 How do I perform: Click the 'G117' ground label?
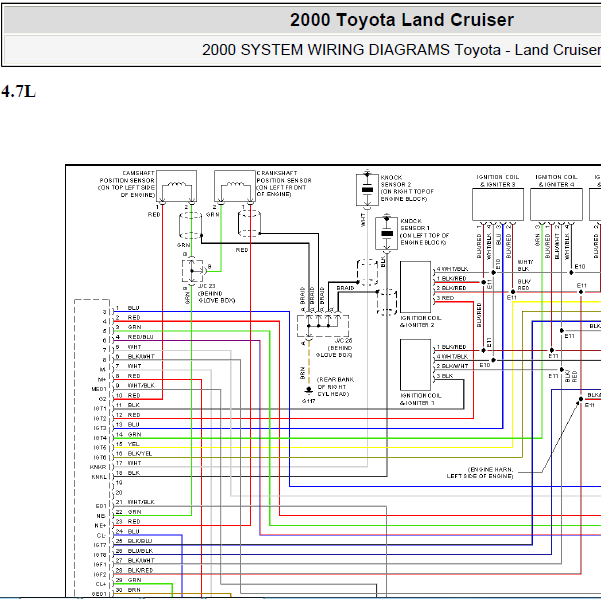click(308, 401)
